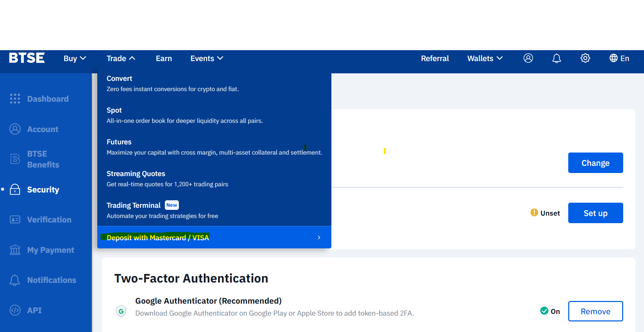Open Notifications in sidebar

point(52,280)
